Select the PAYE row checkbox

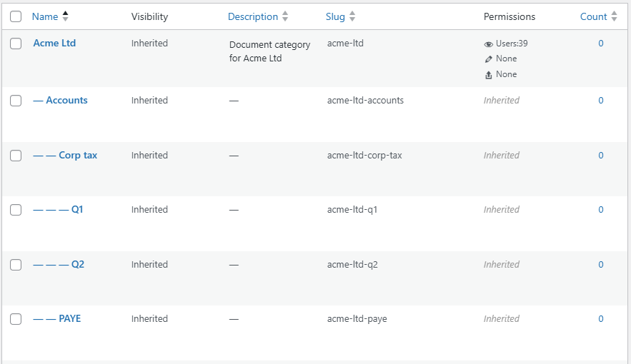point(16,319)
